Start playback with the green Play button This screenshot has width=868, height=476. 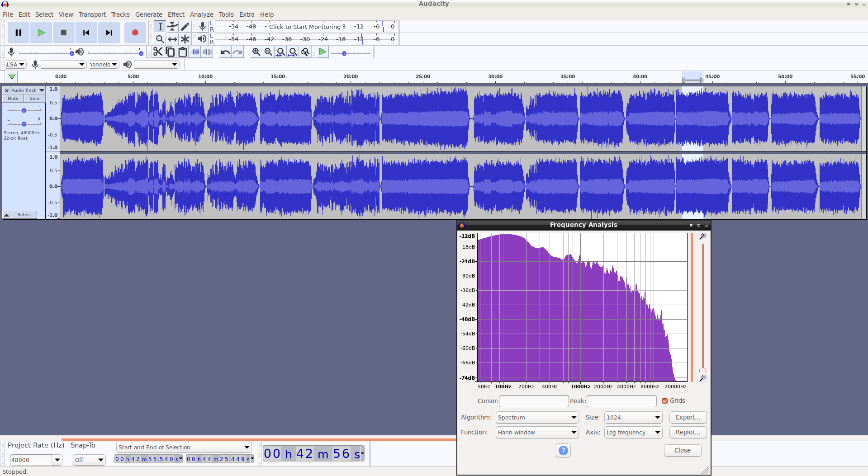[41, 33]
